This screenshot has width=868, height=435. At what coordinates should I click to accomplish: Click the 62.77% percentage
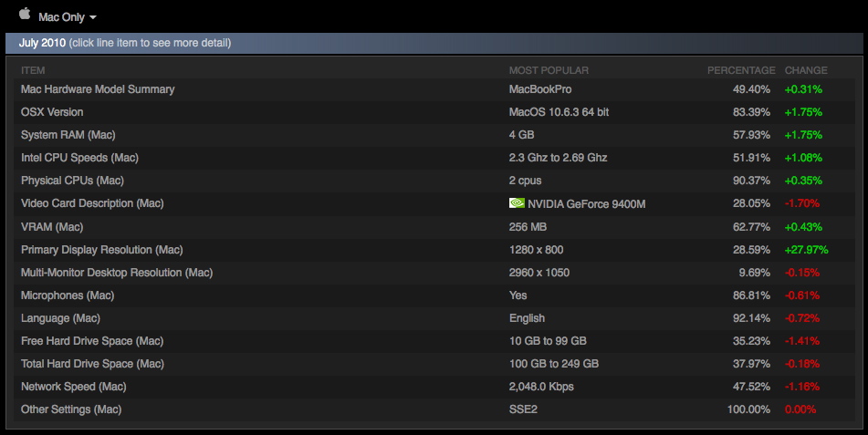pos(751,227)
